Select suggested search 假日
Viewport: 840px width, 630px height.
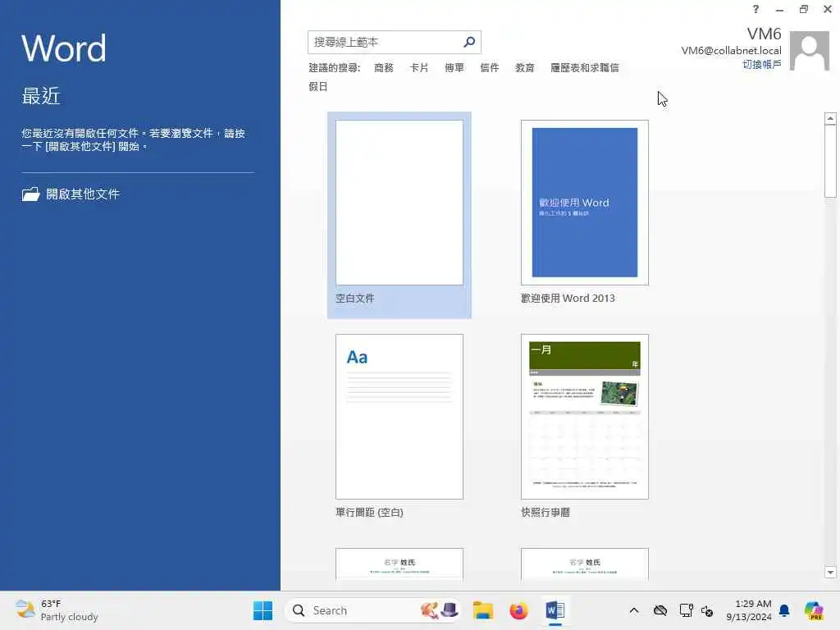pyautogui.click(x=318, y=86)
